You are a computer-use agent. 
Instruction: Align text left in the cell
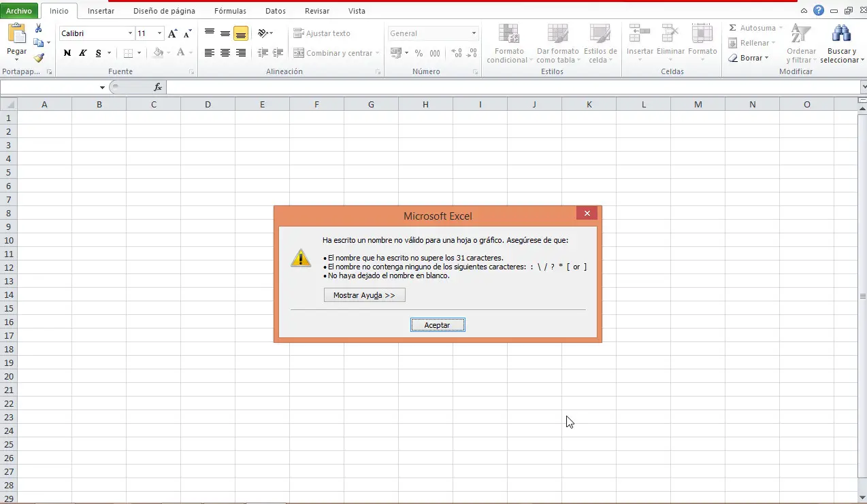210,52
